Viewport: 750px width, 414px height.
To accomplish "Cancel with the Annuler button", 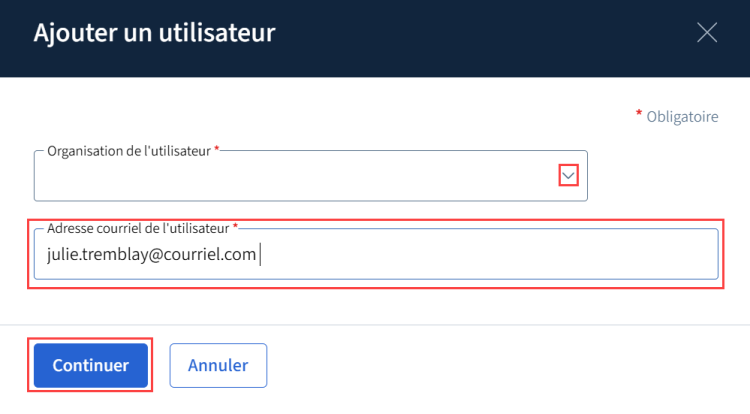I will coord(217,365).
